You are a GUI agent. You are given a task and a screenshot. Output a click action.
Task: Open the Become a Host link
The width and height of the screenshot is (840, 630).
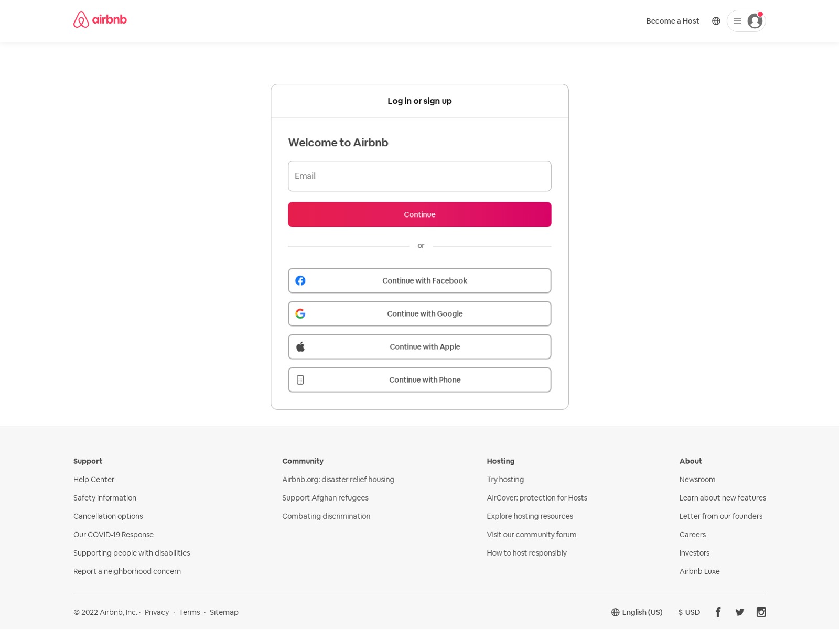point(672,21)
